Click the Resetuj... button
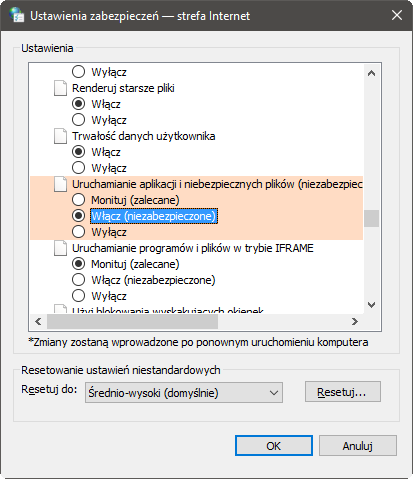Image resolution: width=413 pixels, height=479 pixels. tap(343, 392)
